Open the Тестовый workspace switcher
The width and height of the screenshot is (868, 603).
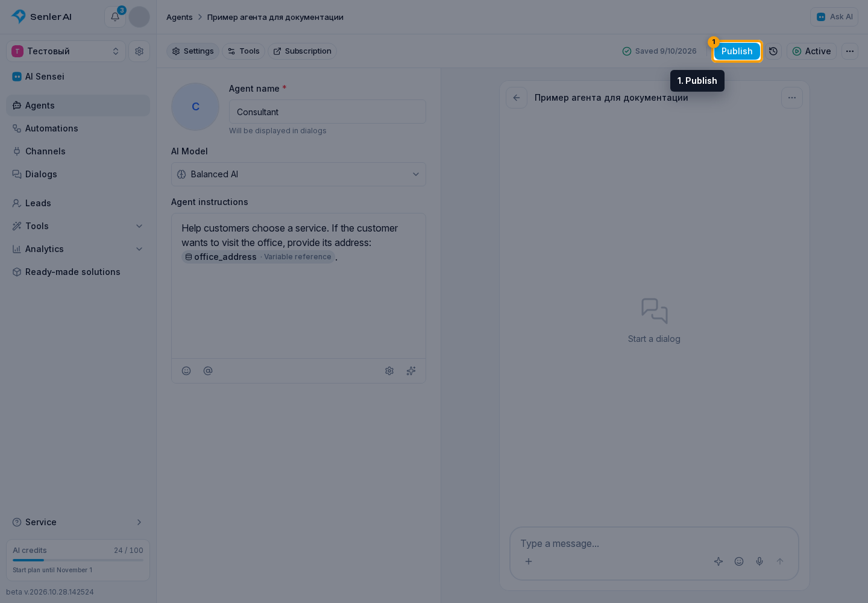pos(66,51)
